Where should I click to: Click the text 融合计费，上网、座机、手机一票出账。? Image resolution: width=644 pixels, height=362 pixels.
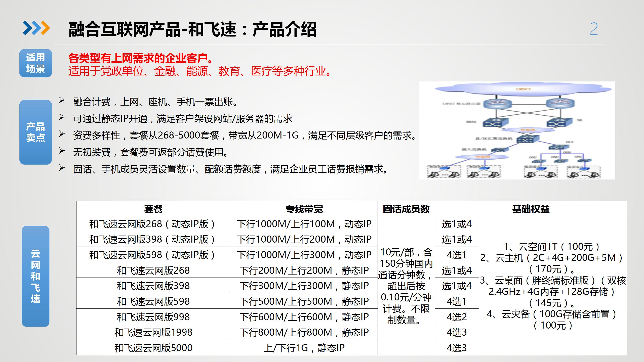tap(155, 102)
